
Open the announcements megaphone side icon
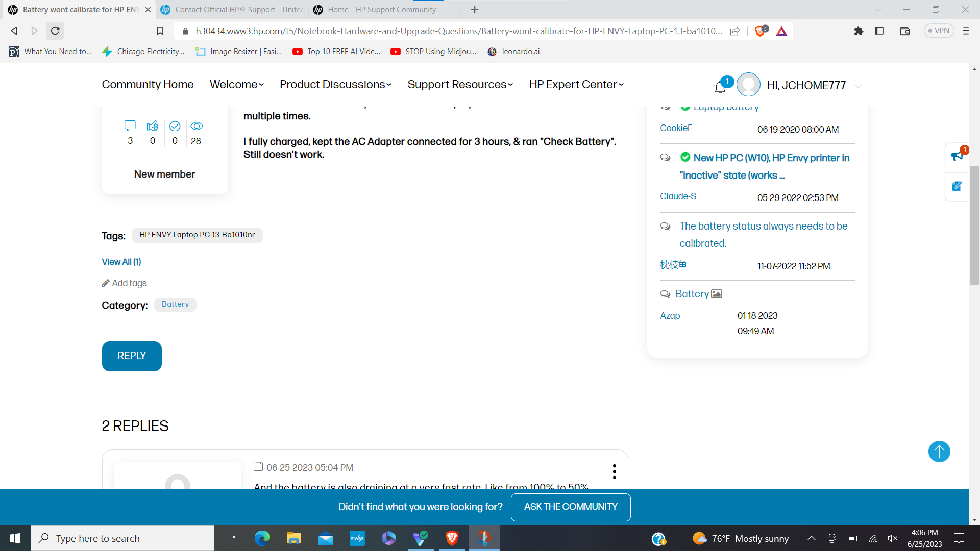pyautogui.click(x=957, y=156)
